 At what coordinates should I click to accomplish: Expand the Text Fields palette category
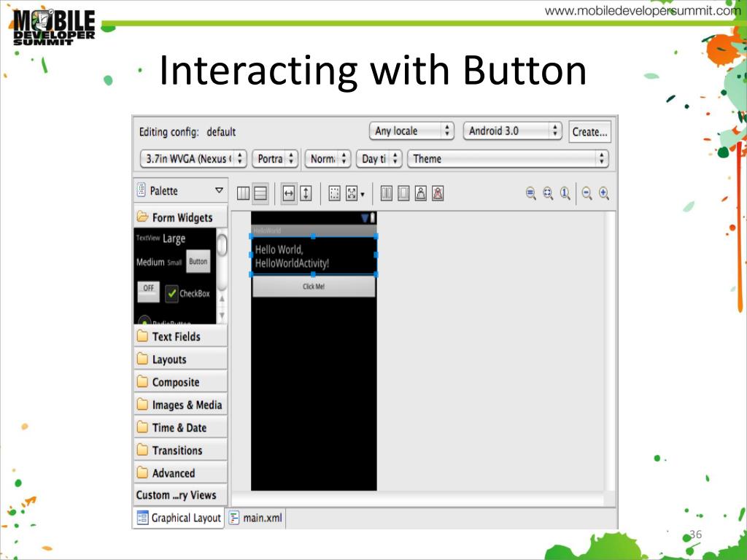(x=181, y=336)
